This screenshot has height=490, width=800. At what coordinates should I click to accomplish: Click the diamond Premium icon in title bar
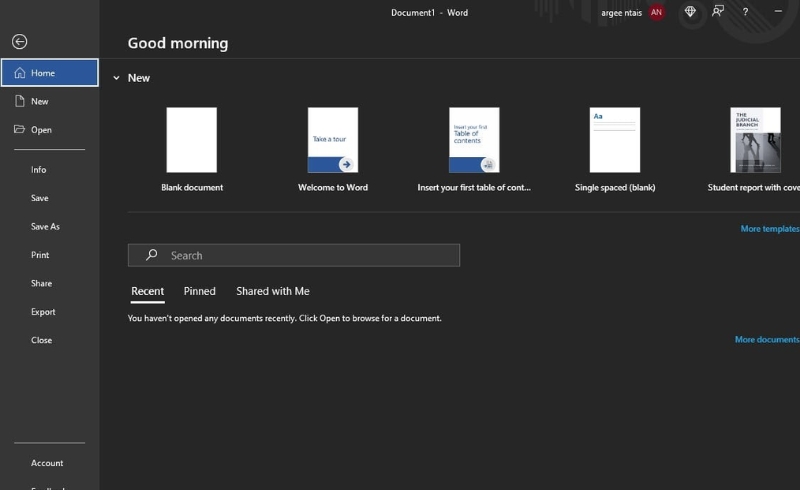[x=690, y=12]
